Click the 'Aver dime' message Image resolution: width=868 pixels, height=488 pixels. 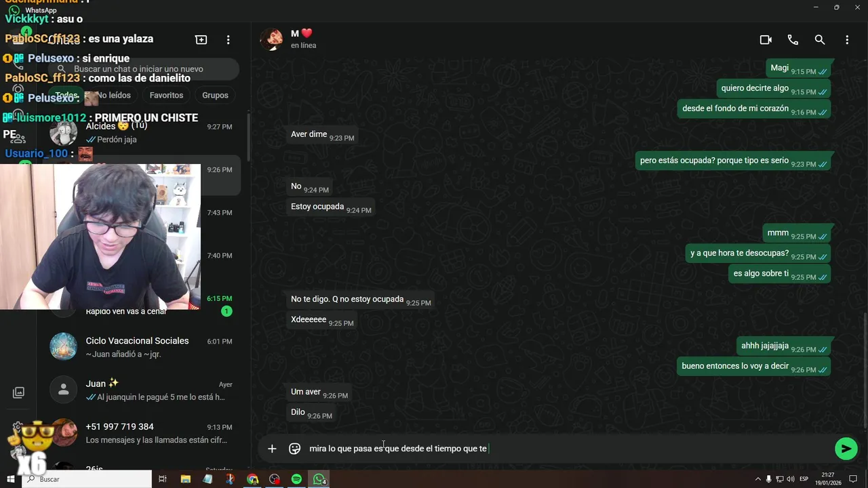[322, 135]
